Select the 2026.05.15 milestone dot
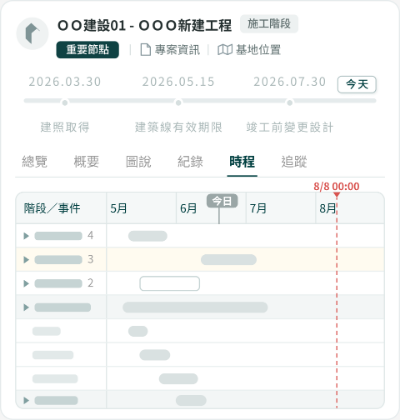The width and height of the screenshot is (400, 420). click(179, 103)
